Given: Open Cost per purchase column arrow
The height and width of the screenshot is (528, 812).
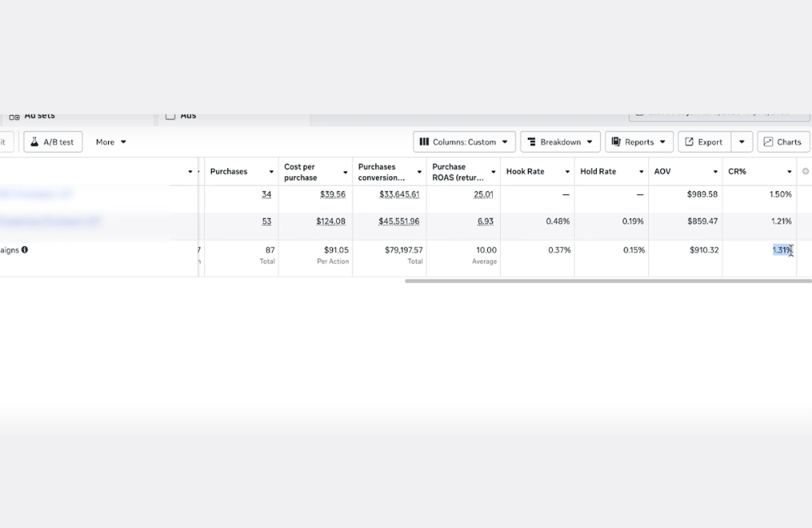Looking at the screenshot, I should (x=345, y=172).
